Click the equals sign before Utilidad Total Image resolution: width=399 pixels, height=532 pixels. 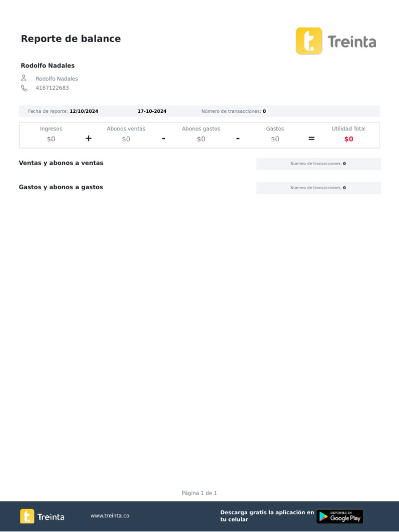click(312, 138)
